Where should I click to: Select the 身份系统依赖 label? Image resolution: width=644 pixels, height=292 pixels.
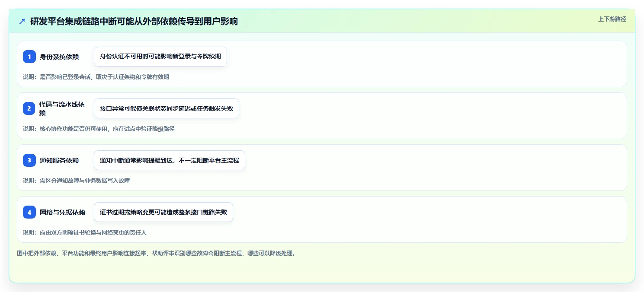[59, 57]
